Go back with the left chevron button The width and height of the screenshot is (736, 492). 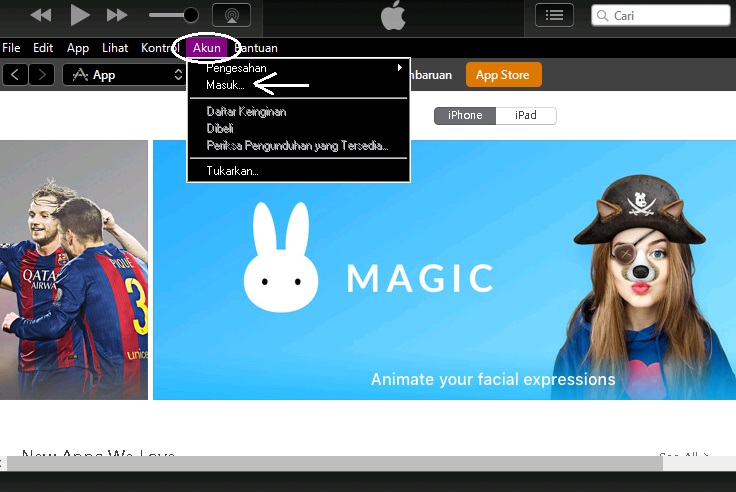coord(15,75)
